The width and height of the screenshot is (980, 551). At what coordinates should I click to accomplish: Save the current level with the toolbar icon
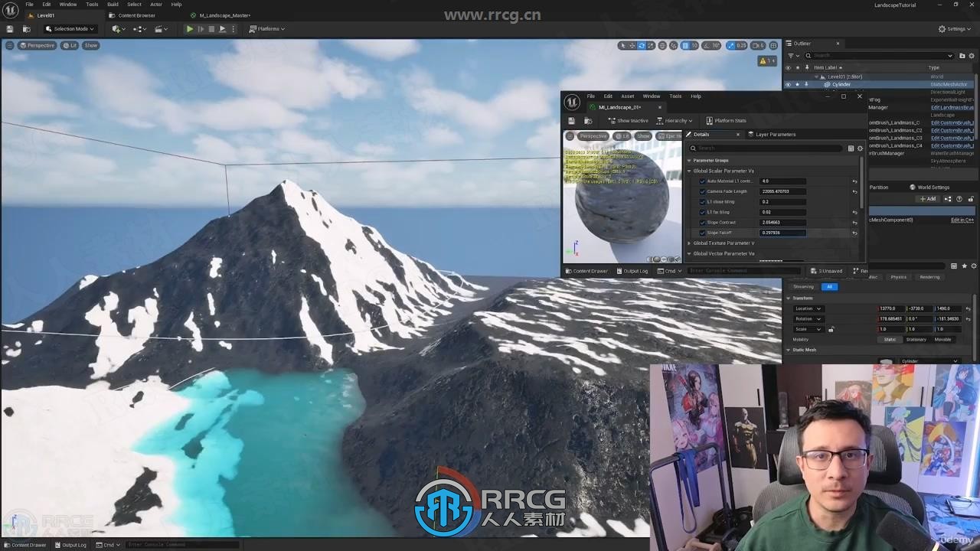click(10, 29)
